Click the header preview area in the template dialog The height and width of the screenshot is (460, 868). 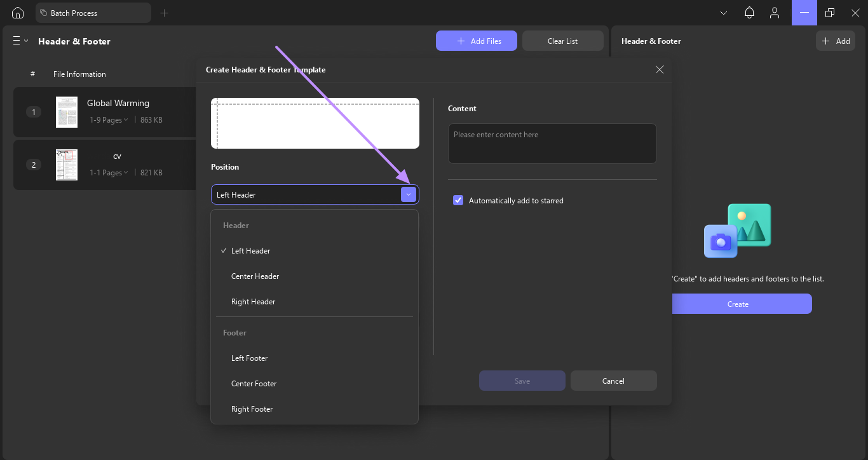coord(315,123)
